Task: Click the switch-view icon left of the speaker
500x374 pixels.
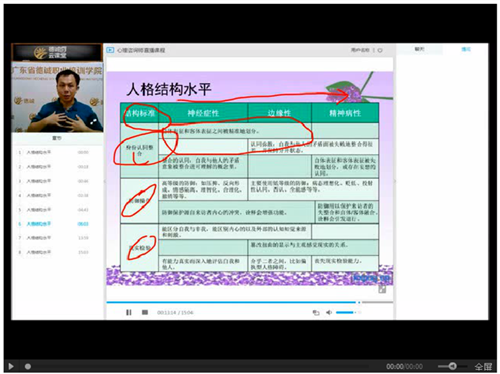Action: (x=316, y=312)
